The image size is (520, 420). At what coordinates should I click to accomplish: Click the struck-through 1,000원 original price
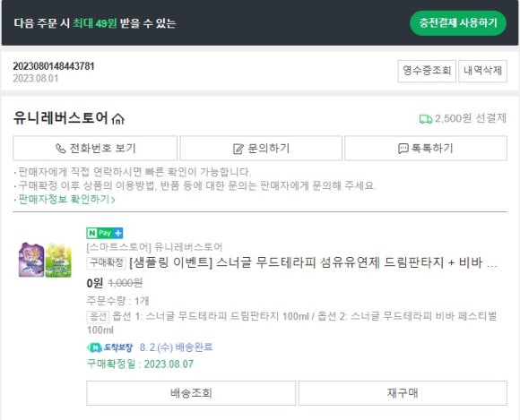tap(126, 283)
